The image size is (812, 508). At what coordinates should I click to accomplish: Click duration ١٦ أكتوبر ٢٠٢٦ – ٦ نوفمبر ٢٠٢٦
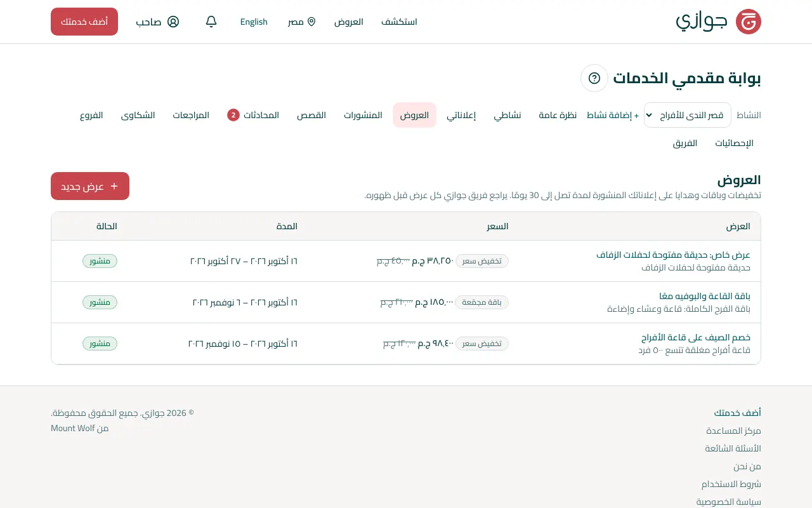coord(245,302)
